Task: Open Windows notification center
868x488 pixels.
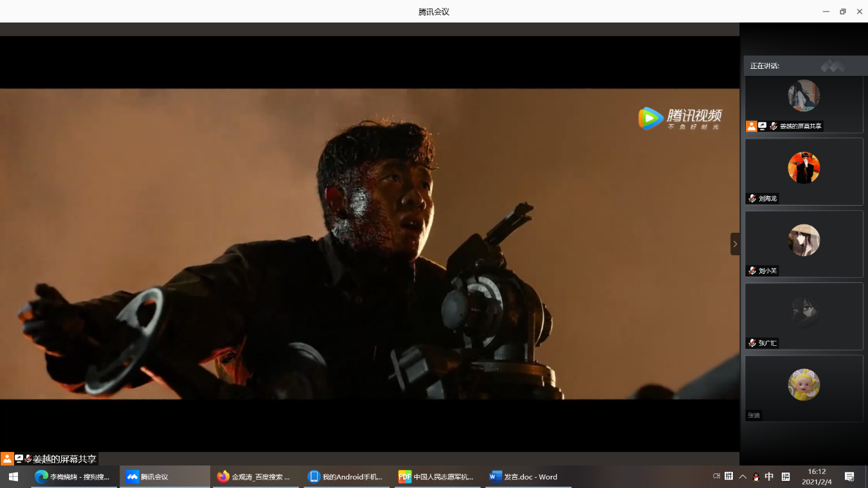Action: pos(849,476)
